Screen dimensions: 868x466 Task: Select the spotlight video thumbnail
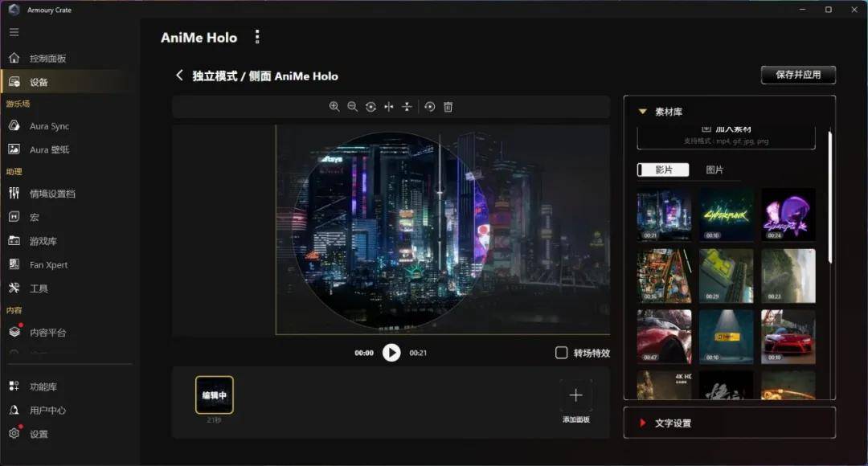coord(727,337)
